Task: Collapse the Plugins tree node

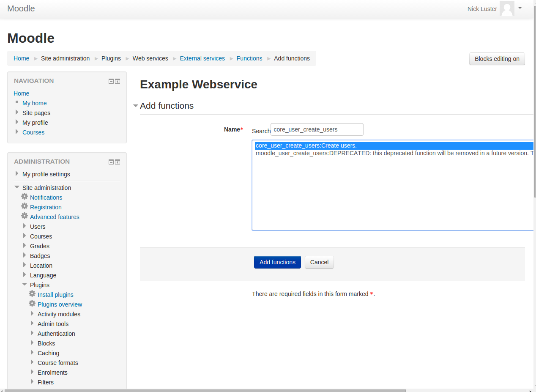Action: [x=25, y=285]
